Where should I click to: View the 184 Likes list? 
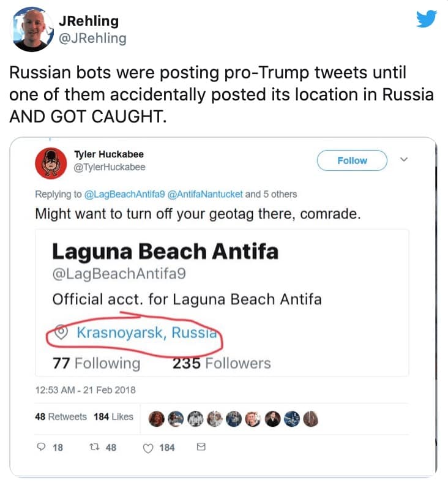[x=113, y=416]
